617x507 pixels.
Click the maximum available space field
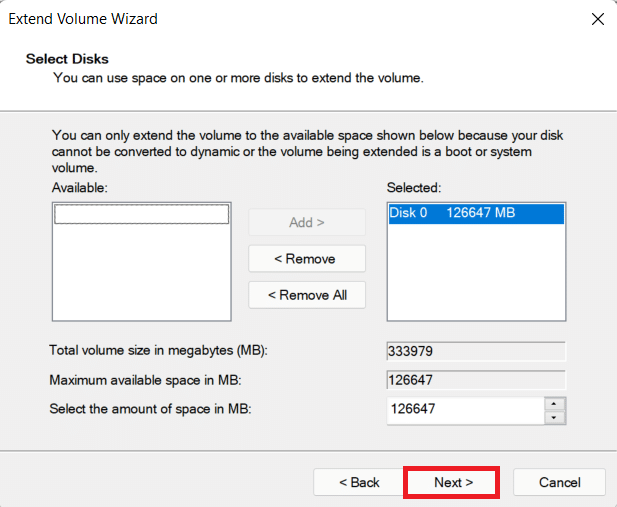475,380
